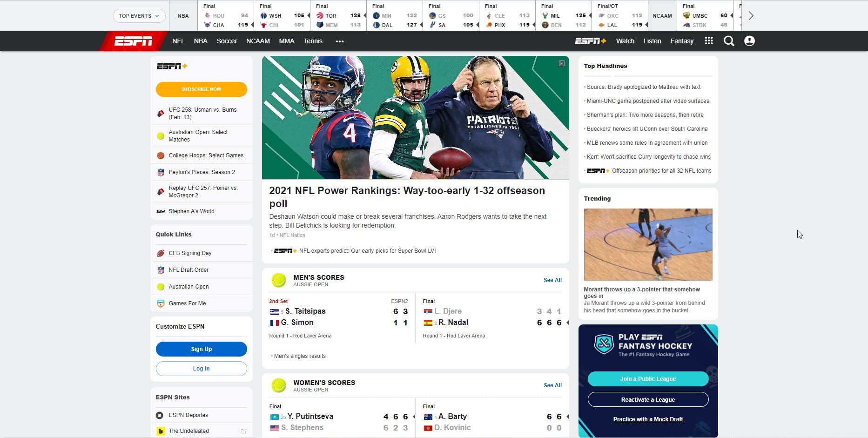The height and width of the screenshot is (438, 868).
Task: Open the Djere vs Nadal match result
Action: [x=492, y=317]
